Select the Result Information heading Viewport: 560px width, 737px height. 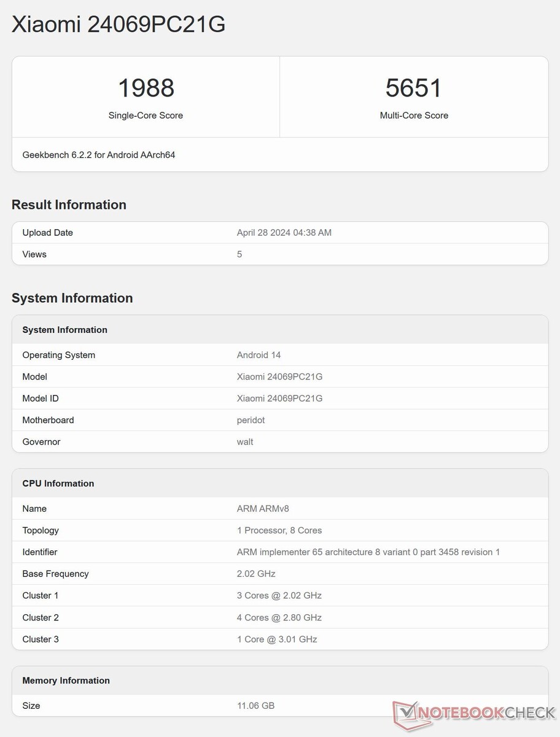pos(69,205)
